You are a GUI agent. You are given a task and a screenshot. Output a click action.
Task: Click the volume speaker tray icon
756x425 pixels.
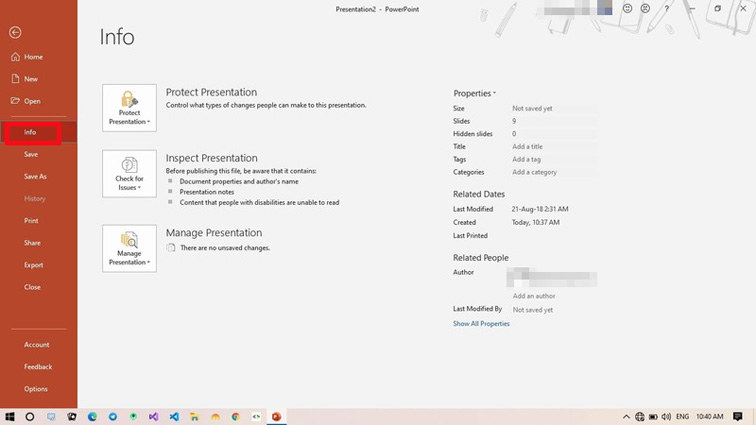[666, 416]
